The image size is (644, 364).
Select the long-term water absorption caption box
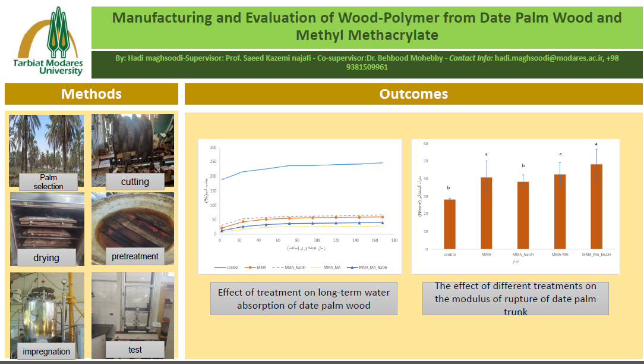(x=304, y=299)
